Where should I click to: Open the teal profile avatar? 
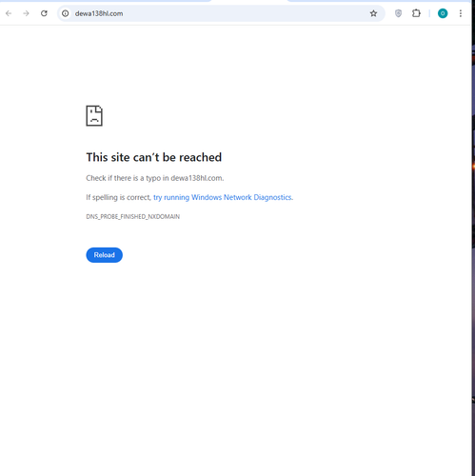tap(443, 13)
